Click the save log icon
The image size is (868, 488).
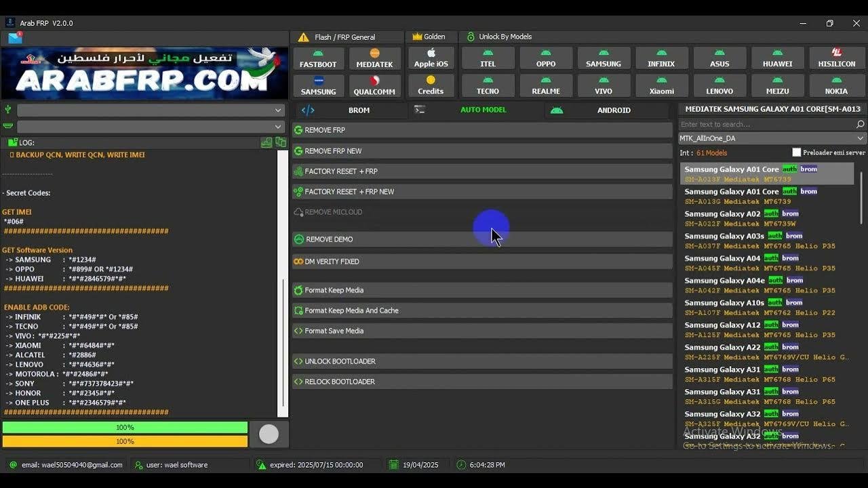coord(267,142)
